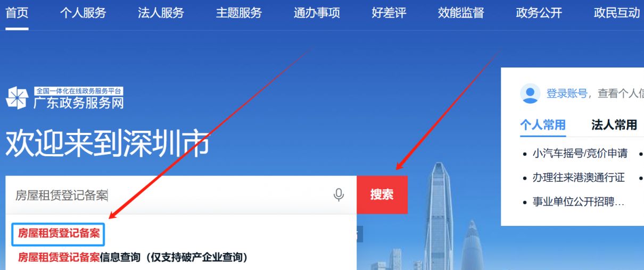Select 主题服务 in the navigation bar

tap(239, 13)
